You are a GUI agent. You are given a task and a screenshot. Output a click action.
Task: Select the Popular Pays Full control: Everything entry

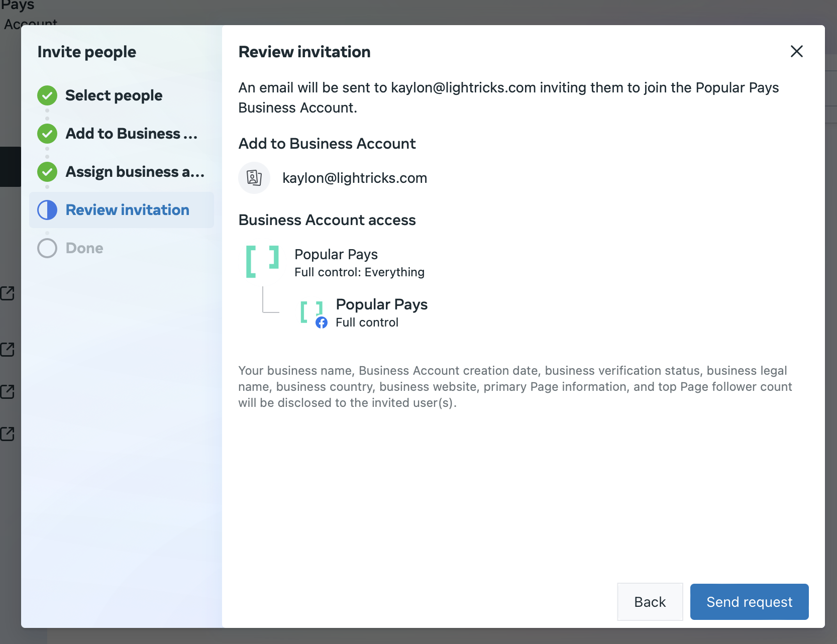[x=359, y=263]
